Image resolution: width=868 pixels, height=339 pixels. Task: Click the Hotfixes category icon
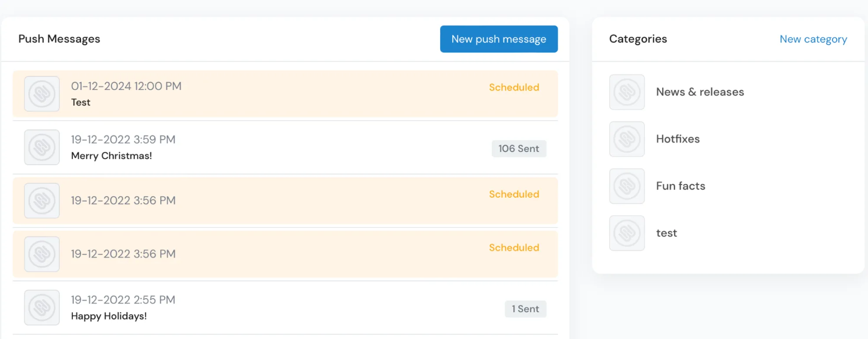pos(627,139)
